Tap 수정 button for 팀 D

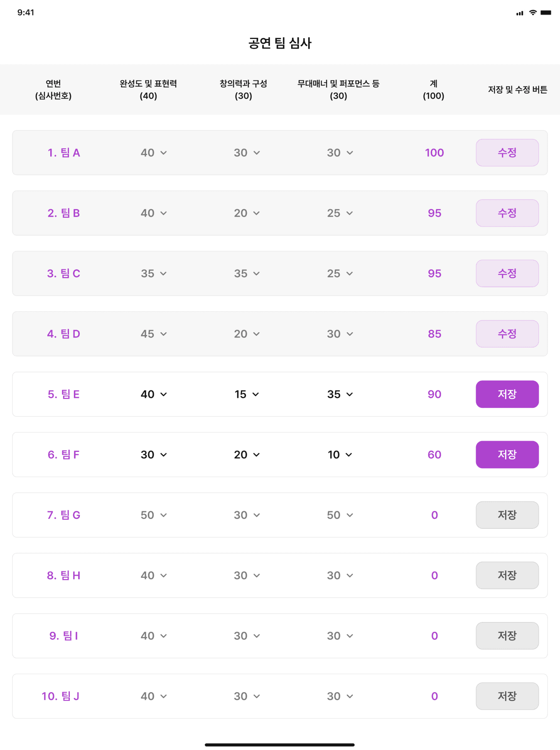tap(507, 334)
